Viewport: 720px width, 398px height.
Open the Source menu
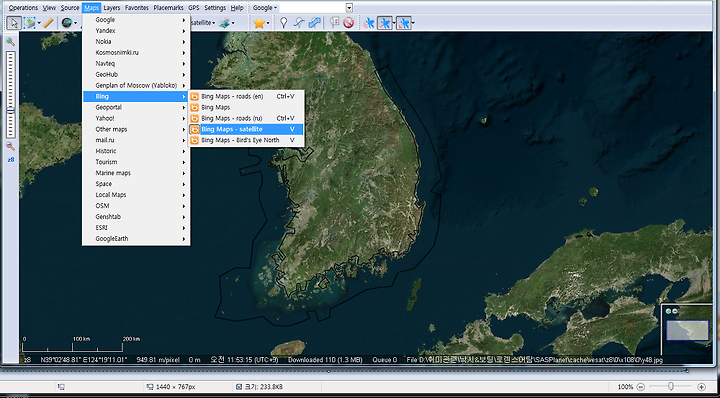click(x=70, y=8)
